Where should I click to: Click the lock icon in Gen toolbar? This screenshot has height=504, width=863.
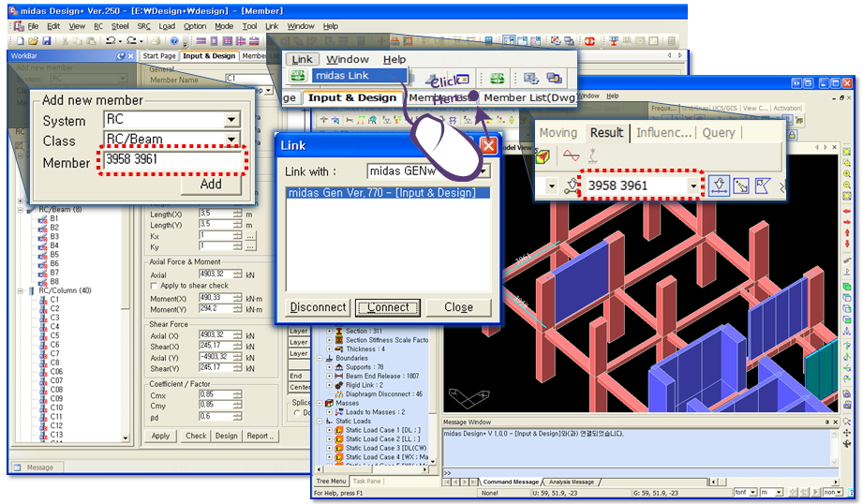pos(792,135)
